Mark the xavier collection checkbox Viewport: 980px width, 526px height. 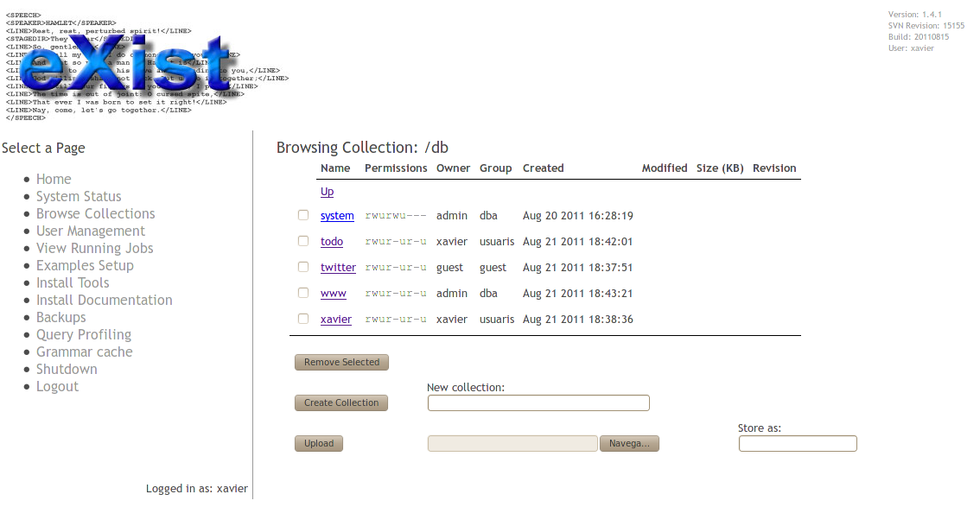[303, 319]
